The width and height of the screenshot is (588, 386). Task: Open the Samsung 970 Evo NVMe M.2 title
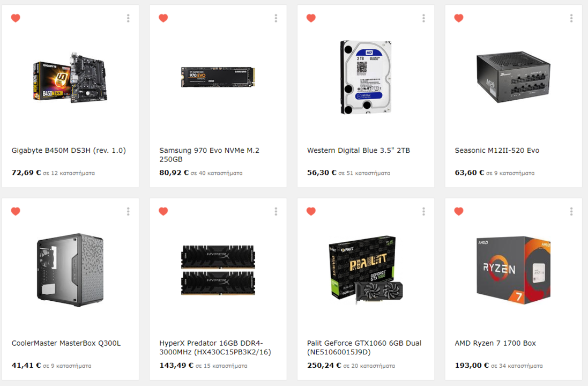209,154
